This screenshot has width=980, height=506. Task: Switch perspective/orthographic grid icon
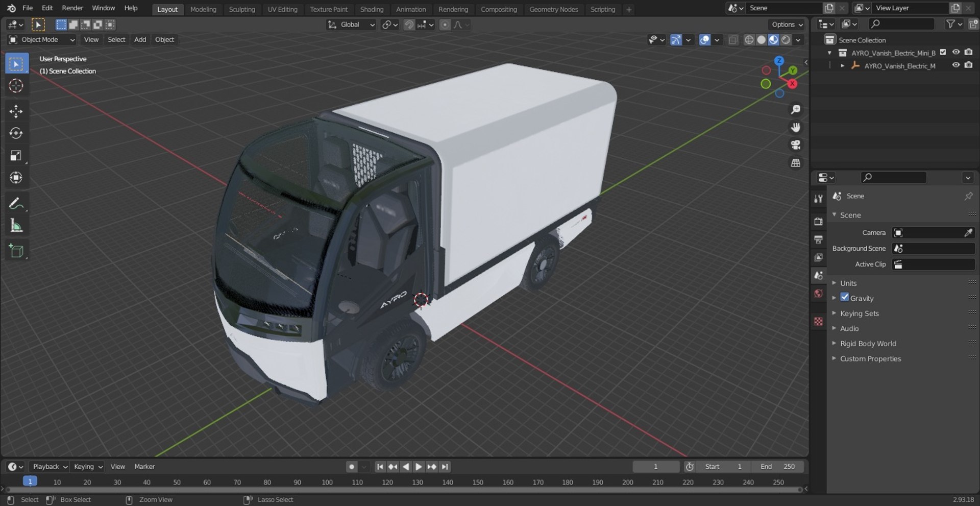click(795, 163)
